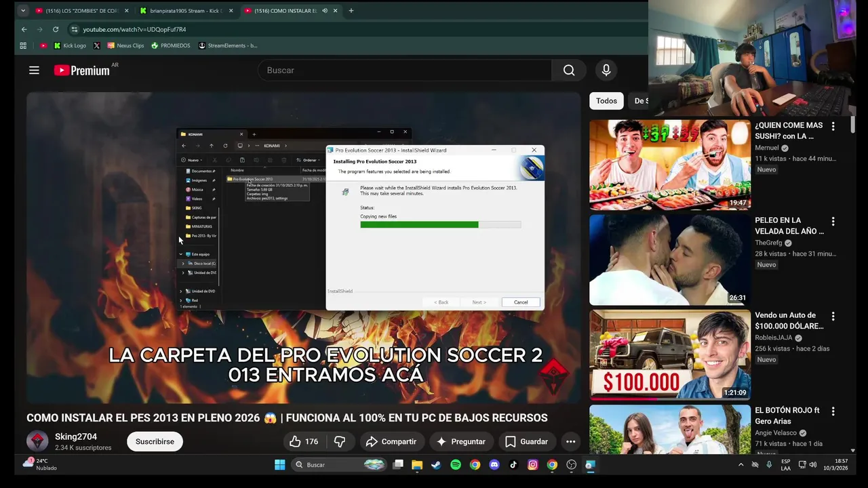Open the sushi video thumbnail 19:47
This screenshot has width=868, height=488.
click(x=670, y=165)
